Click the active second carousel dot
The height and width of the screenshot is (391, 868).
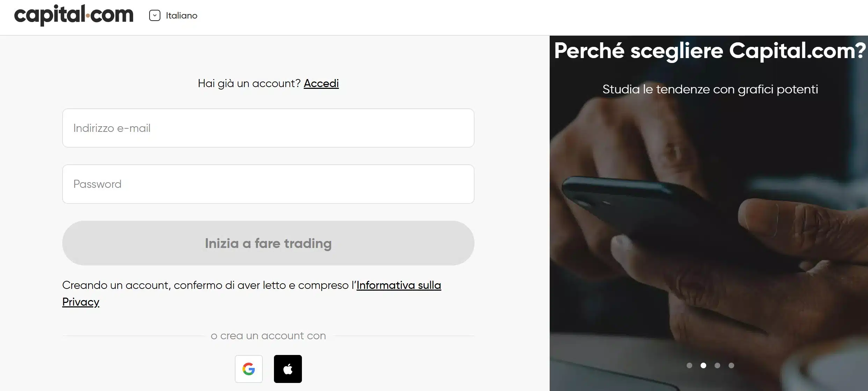(703, 365)
